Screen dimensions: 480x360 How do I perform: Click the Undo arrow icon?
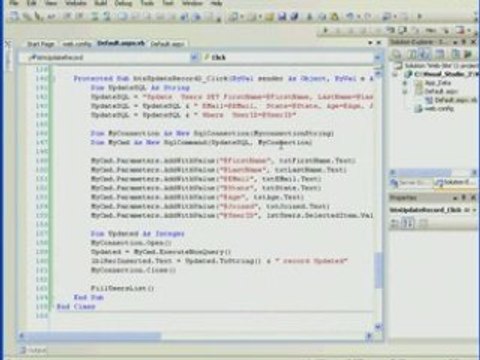point(350,16)
